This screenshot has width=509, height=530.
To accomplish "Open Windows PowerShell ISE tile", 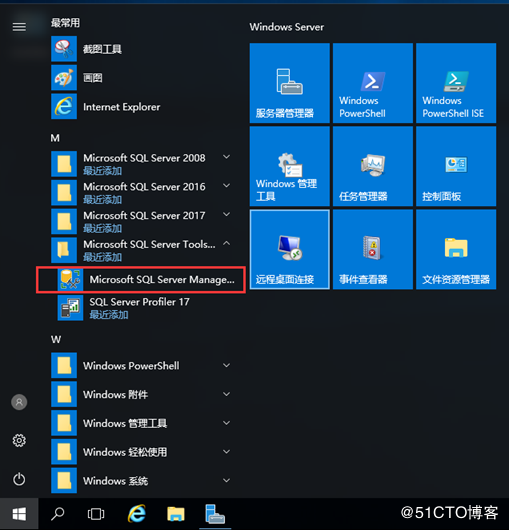I will tap(456, 83).
